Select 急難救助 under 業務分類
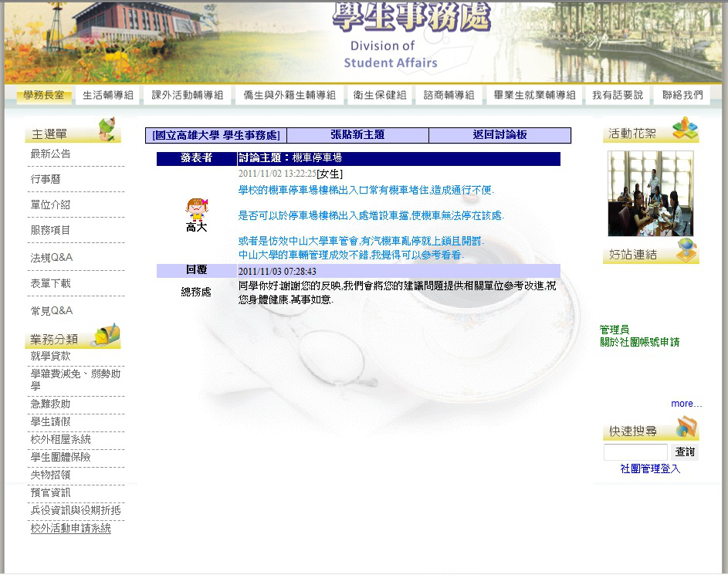Screen dimensions: 728x575 coord(51,404)
